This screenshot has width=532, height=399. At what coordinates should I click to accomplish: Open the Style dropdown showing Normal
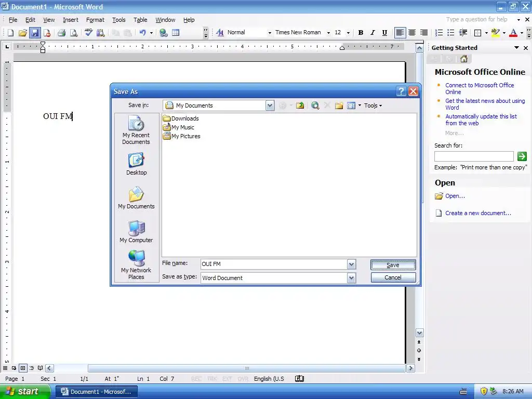click(270, 33)
